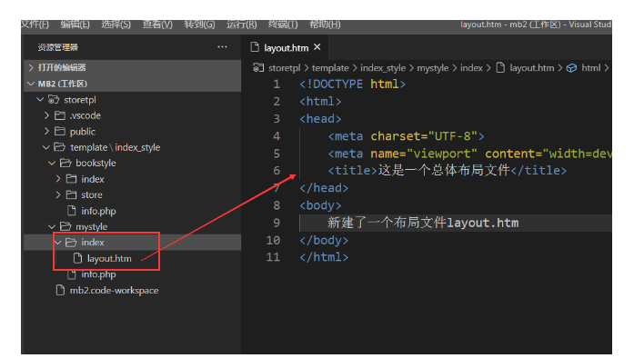This screenshot has height=358, width=644.
Task: Open the 文件(F) menu
Action: pyautogui.click(x=35, y=25)
